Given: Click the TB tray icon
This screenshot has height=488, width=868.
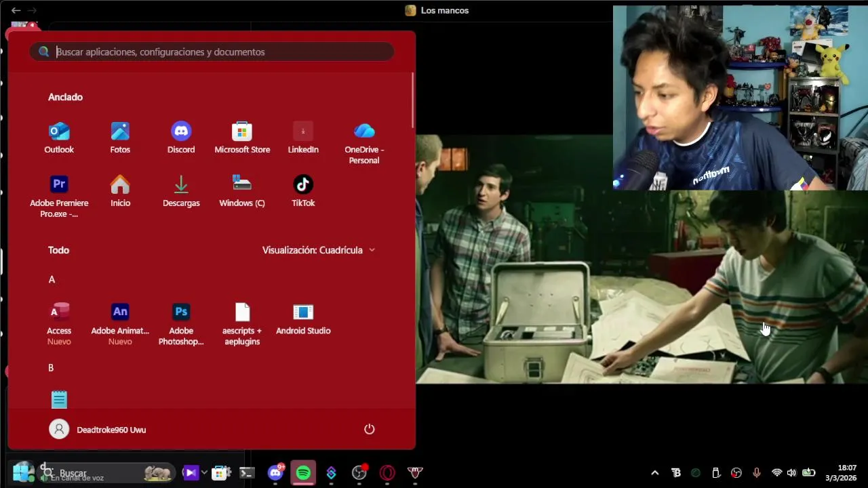Looking at the screenshot, I should pos(675,472).
